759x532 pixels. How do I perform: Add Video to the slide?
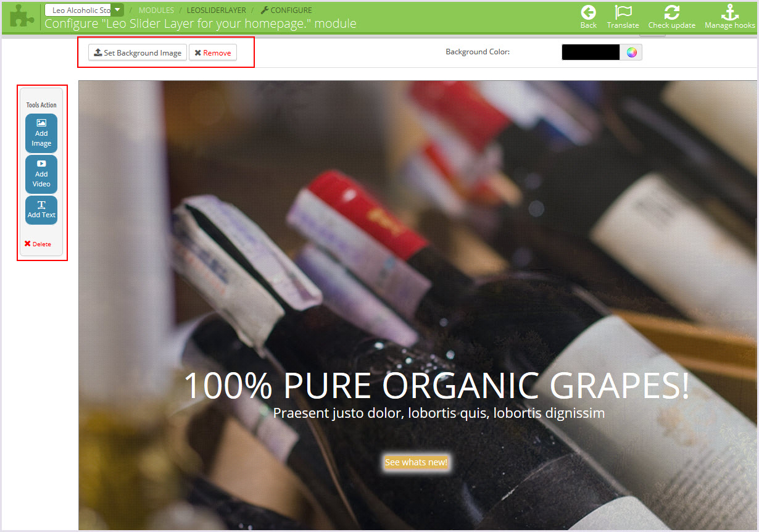click(41, 174)
